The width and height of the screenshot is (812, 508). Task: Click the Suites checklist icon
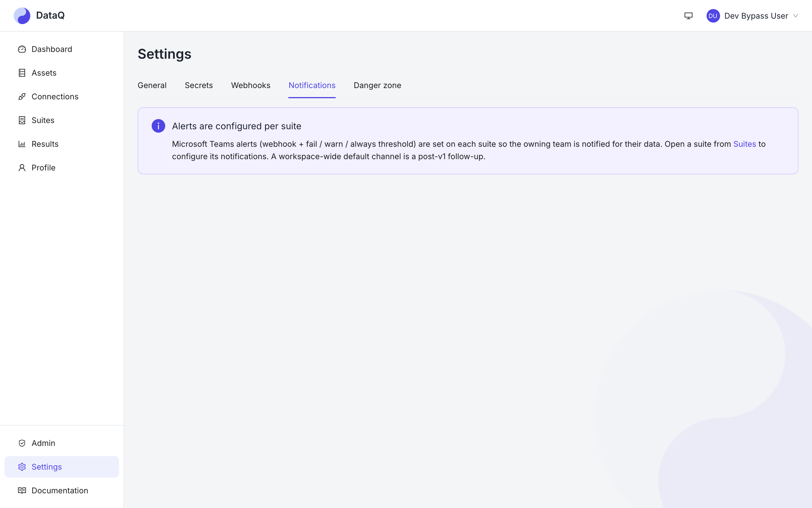[22, 120]
